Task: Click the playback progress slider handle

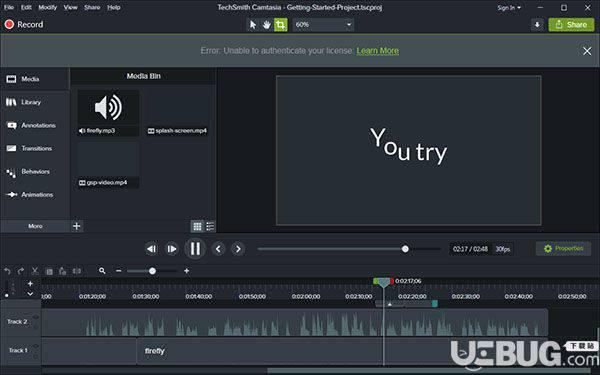Action: (405, 249)
